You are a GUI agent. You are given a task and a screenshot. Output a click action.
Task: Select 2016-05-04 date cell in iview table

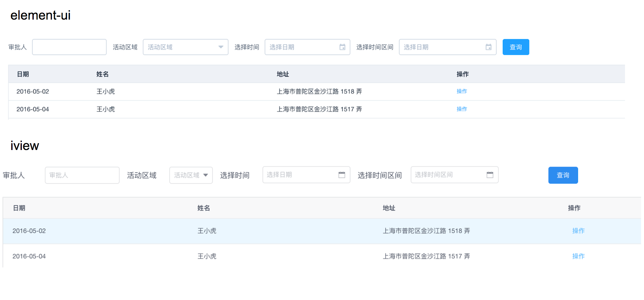click(x=29, y=256)
